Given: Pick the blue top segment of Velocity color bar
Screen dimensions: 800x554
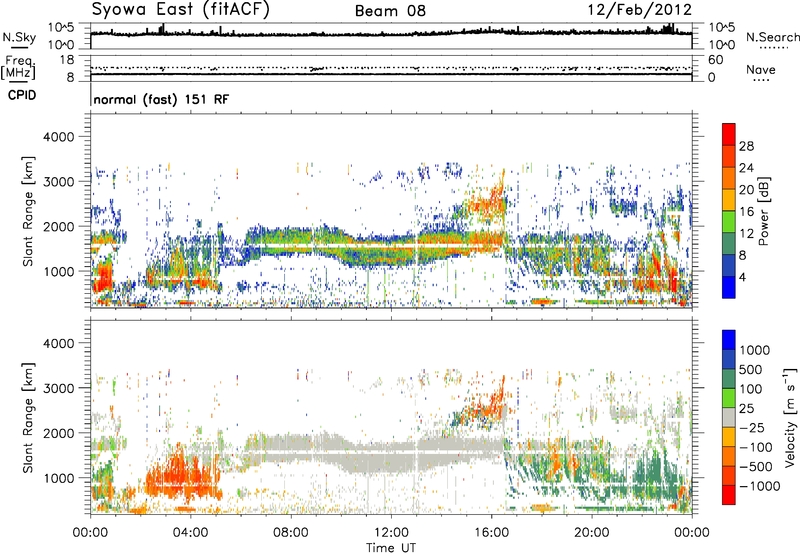Looking at the screenshot, I should (x=729, y=340).
